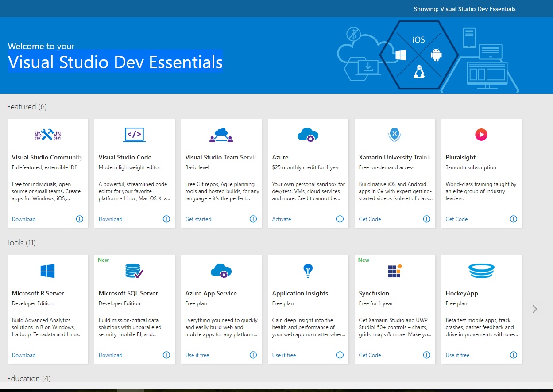Click the Linux penguin in the banner hexagon

click(x=419, y=71)
